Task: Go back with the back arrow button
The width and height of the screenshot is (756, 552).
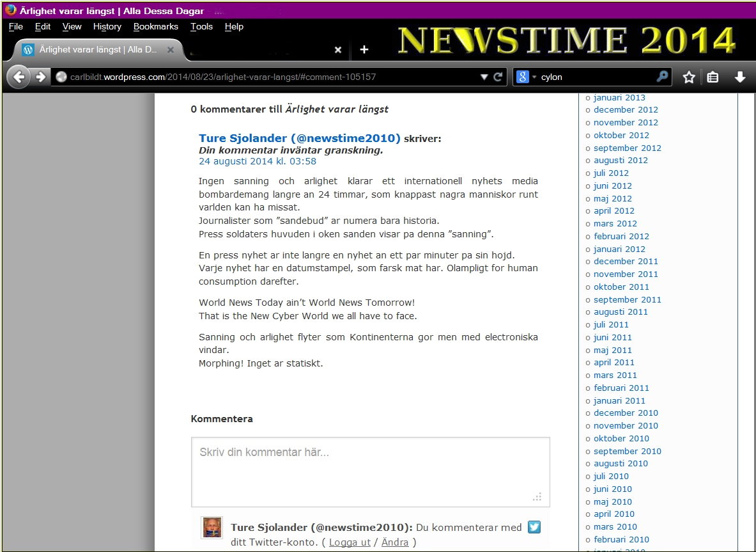Action: [19, 77]
